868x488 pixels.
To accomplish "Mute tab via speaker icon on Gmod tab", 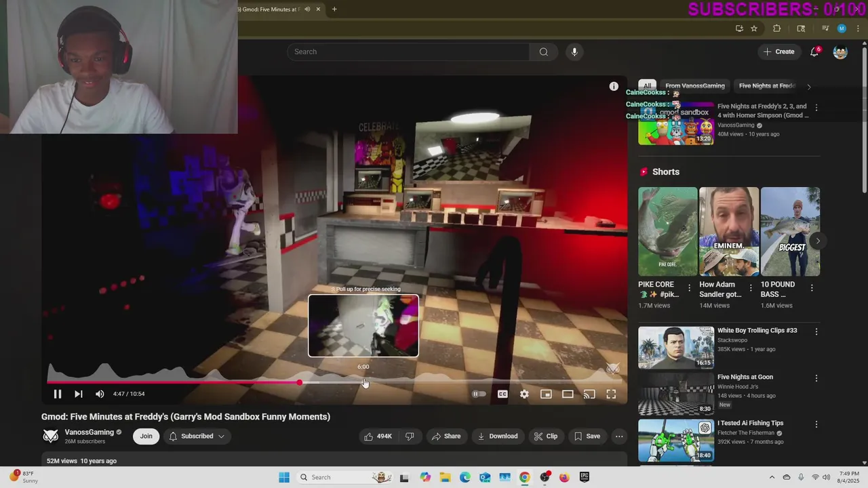I will (307, 9).
